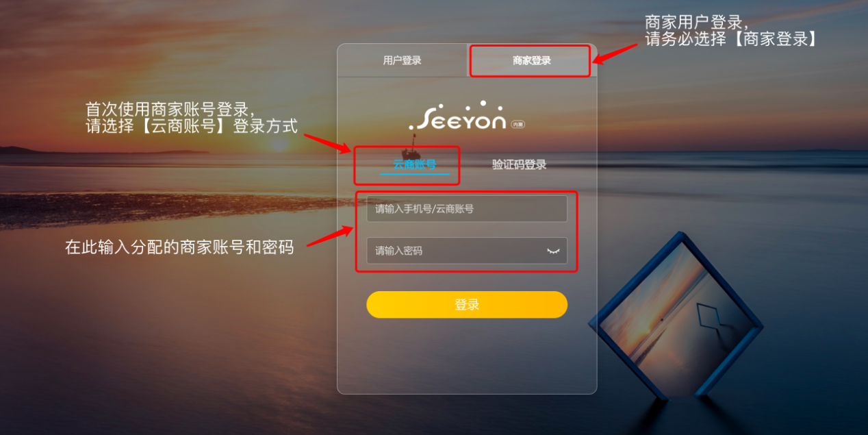Switch to 验证码登录 login method
The image size is (868, 435).
519,164
